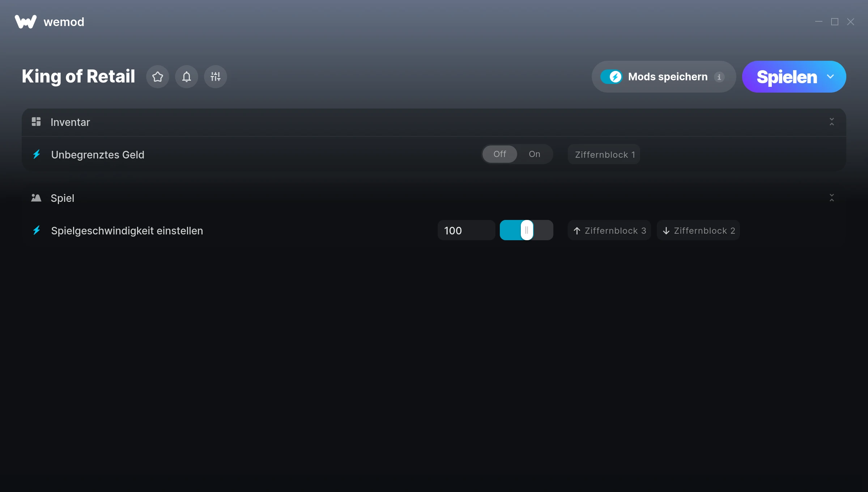Click the increase hotkey Ziffernblock 3
The height and width of the screenshot is (492, 868).
(609, 230)
